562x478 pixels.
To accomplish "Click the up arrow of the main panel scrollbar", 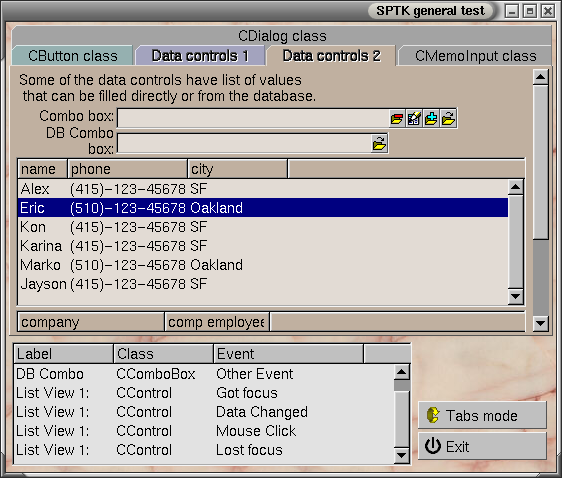I will 540,77.
